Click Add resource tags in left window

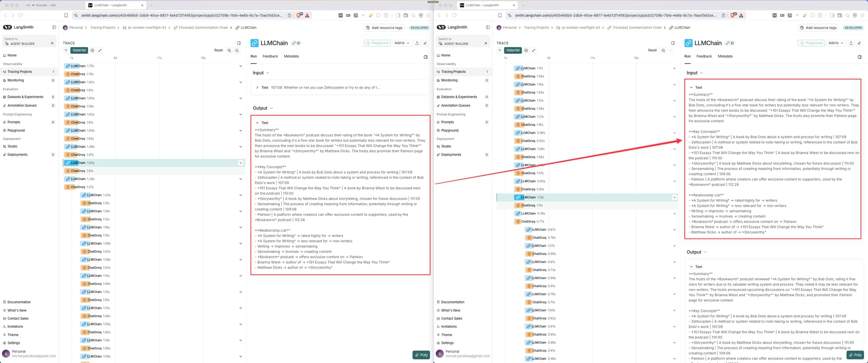click(384, 28)
